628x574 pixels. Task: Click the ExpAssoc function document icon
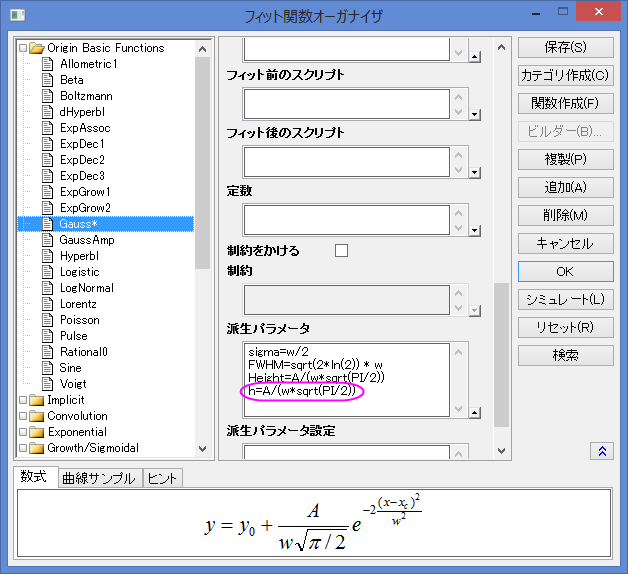(x=47, y=128)
